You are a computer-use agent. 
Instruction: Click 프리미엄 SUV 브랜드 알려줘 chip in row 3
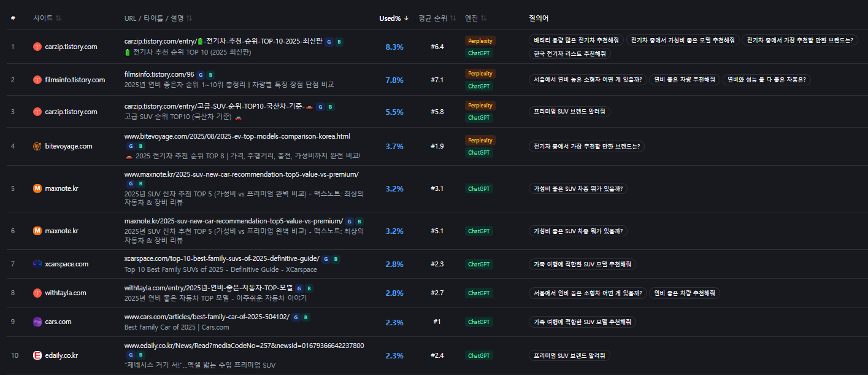pos(569,112)
